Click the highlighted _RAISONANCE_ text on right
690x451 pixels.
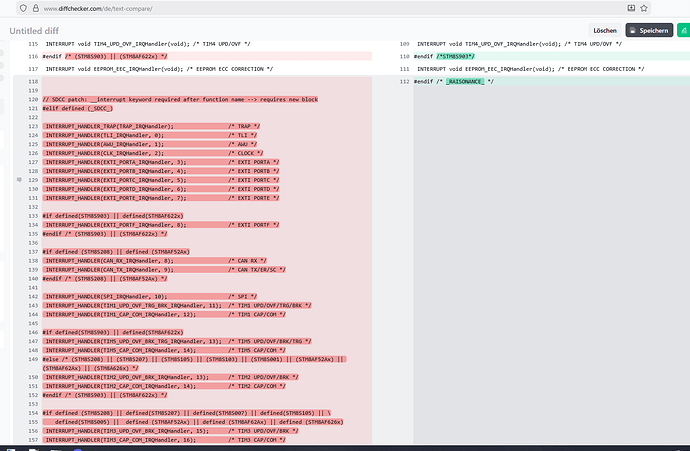[x=464, y=81]
